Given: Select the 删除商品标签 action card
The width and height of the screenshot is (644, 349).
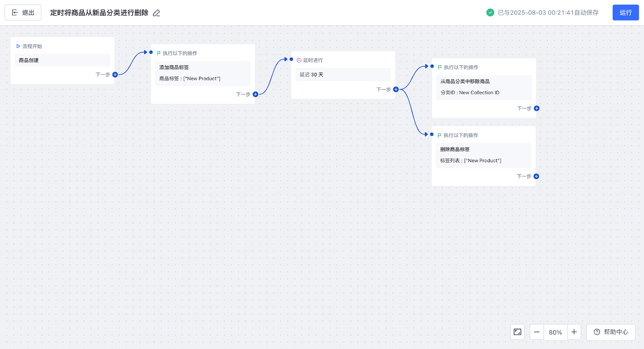Looking at the screenshot, I should (x=483, y=155).
